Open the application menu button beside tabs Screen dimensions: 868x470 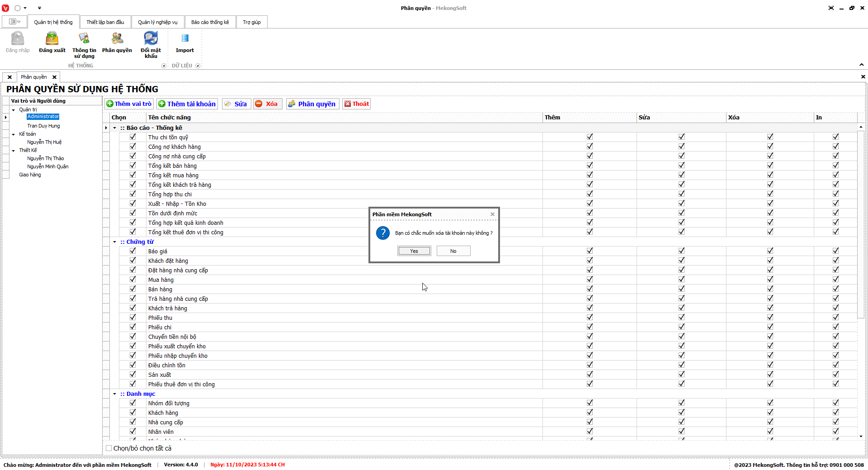click(x=14, y=22)
